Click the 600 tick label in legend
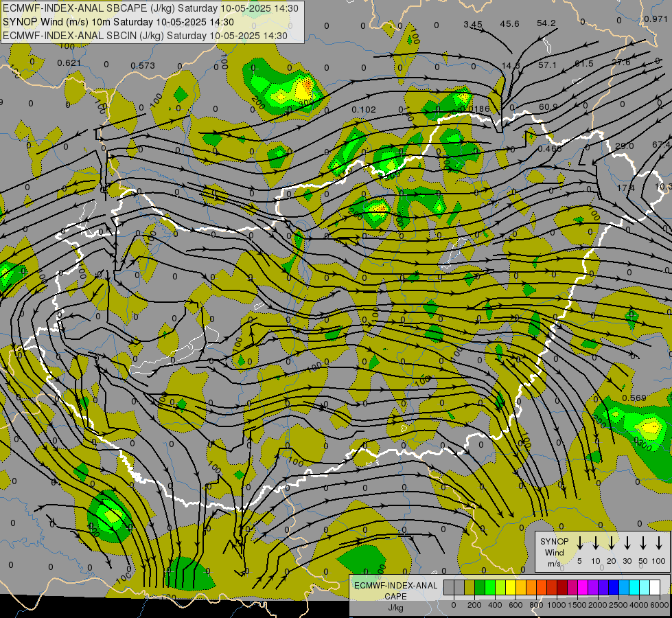The width and height of the screenshot is (672, 618). [515, 605]
